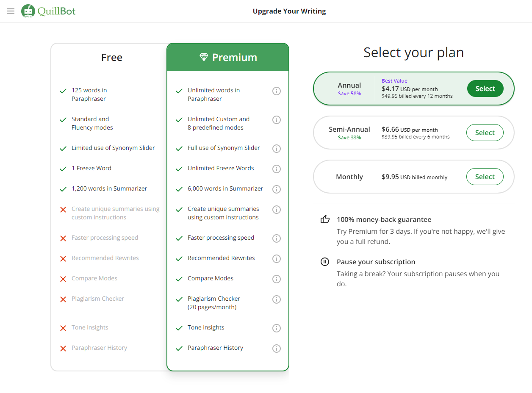
Task: Click 'Full use of Synonym Slider' text
Action: point(224,148)
